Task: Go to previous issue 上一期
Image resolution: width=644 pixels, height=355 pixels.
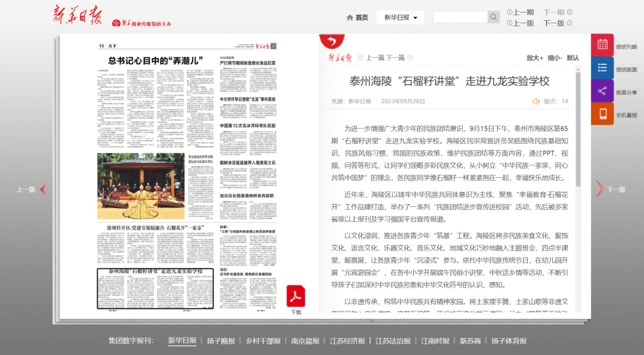Action: click(x=520, y=13)
